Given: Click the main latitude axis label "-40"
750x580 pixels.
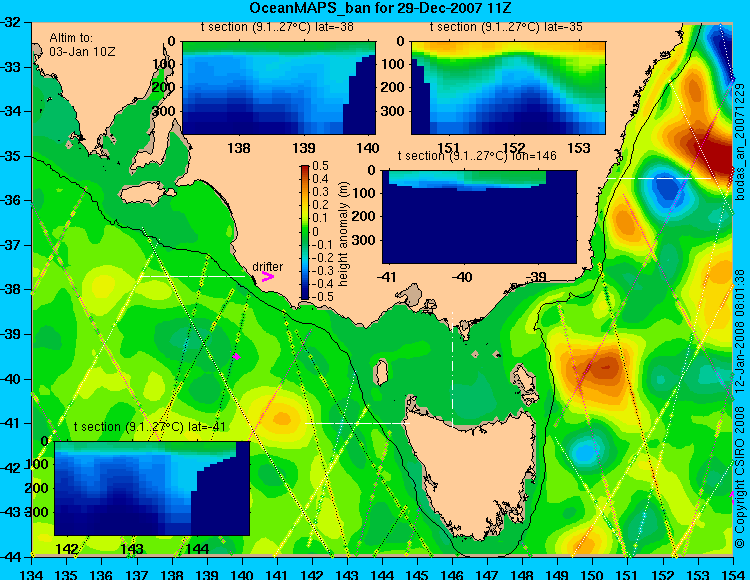Looking at the screenshot, I should [x=12, y=379].
